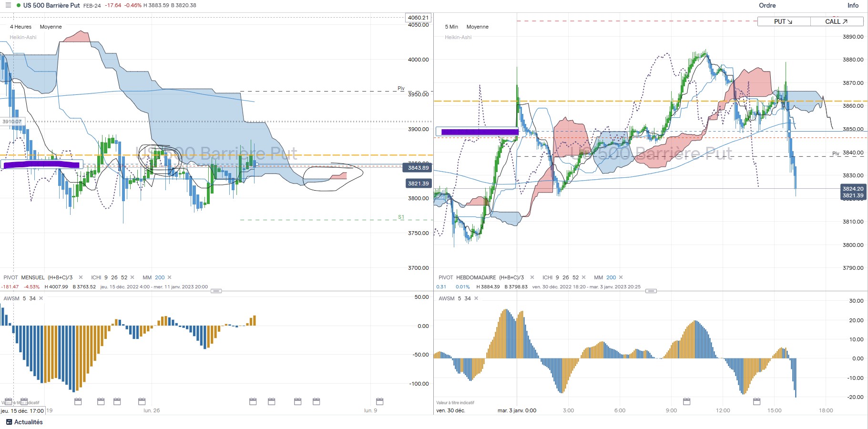Change the 5 Min timeframe on the right chart

[451, 27]
